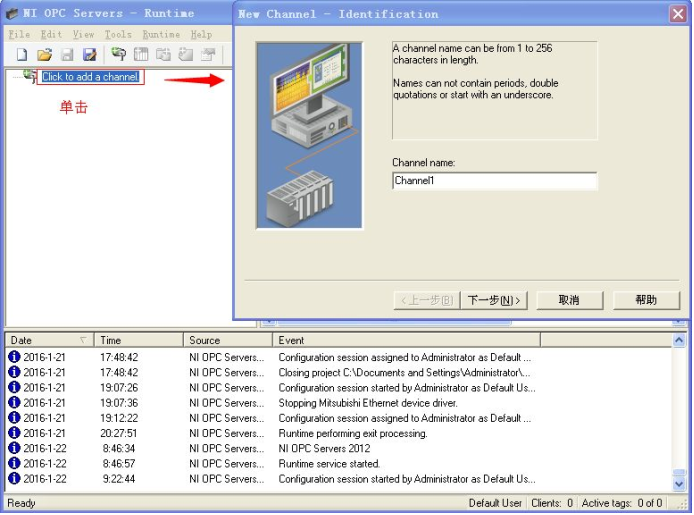Click the greyed Save floppy icon

(x=67, y=54)
